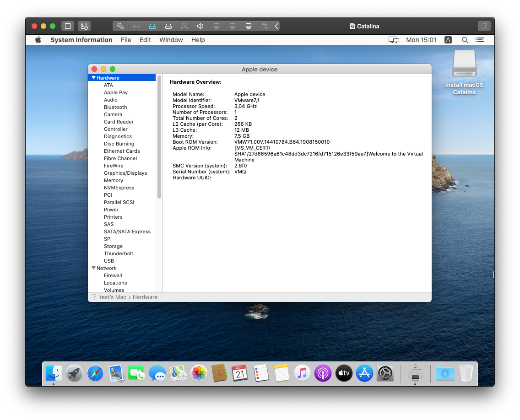Click the camera device icon in VMware toolbar
This screenshot has width=520, height=420.
tap(184, 26)
